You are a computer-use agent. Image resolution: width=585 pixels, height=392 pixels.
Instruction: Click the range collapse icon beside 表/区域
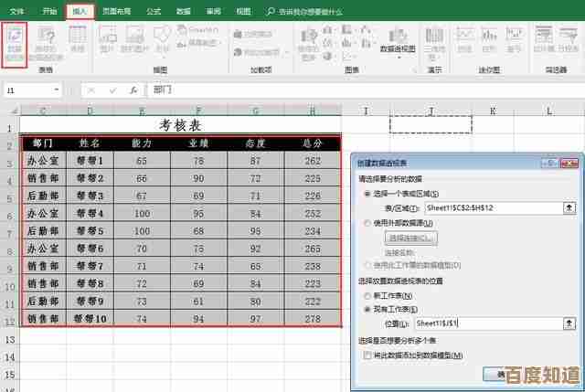click(x=569, y=208)
